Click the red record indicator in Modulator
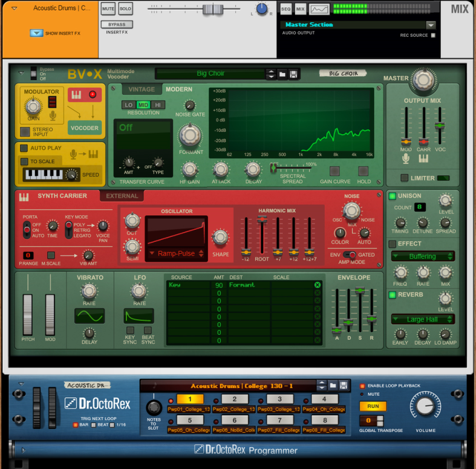The height and width of the screenshot is (469, 476). pos(93,94)
